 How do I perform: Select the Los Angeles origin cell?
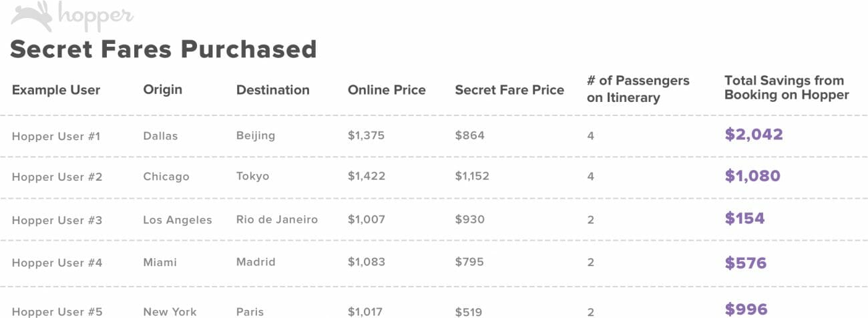(177, 220)
